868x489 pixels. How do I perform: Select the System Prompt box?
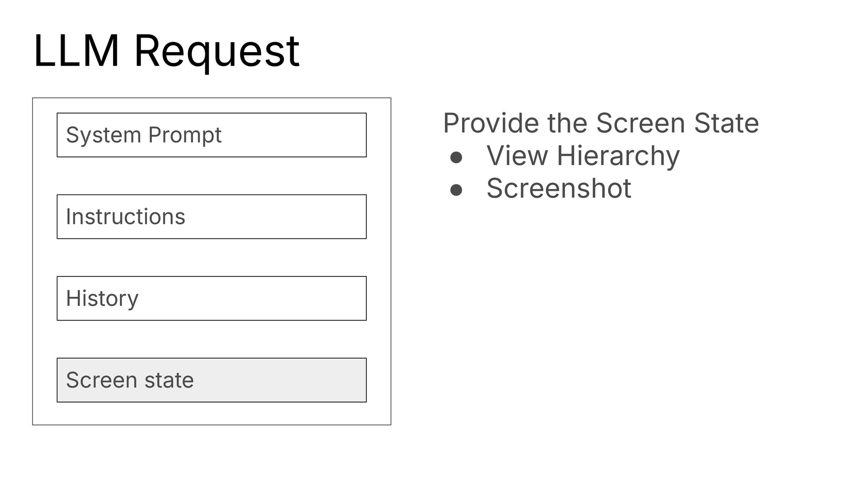(212, 135)
